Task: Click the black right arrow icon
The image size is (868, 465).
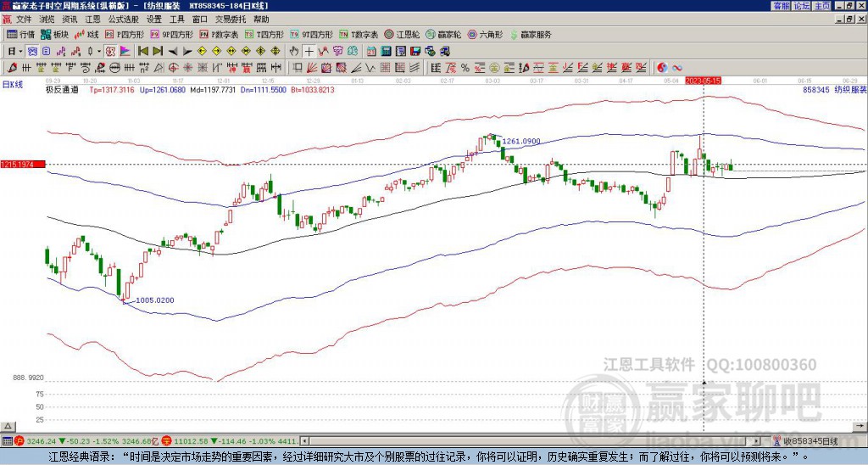Action: click(186, 51)
